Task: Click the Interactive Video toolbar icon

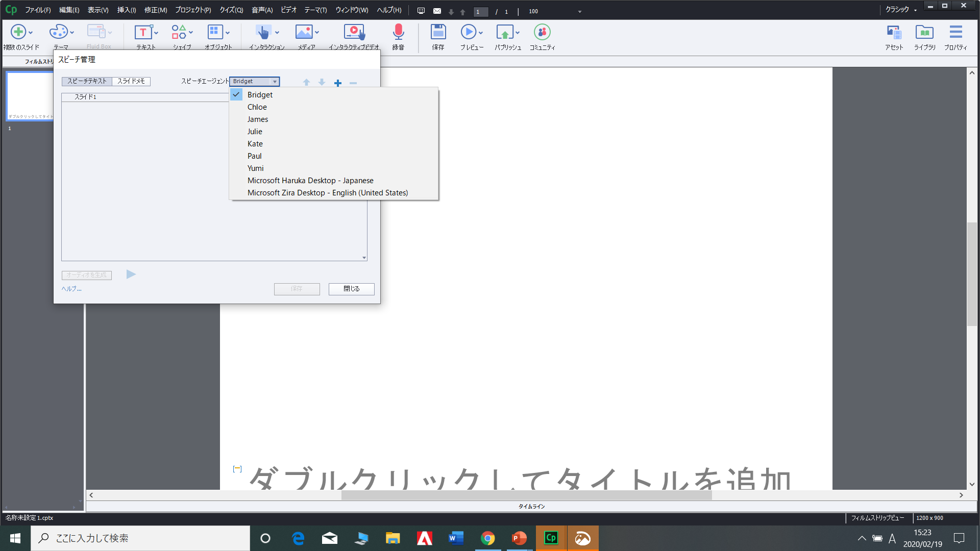Action: (x=354, y=33)
